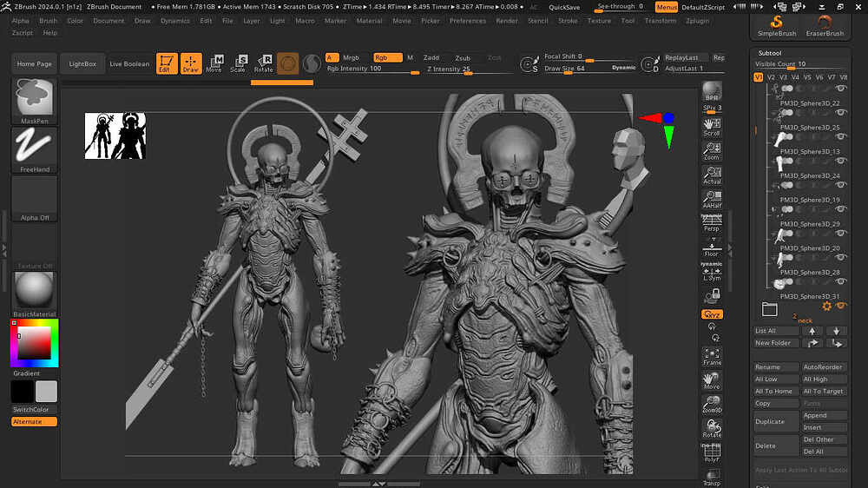Viewport: 868px width, 488px height.
Task: Collapse the left tray divider arrows
Action: click(3, 250)
